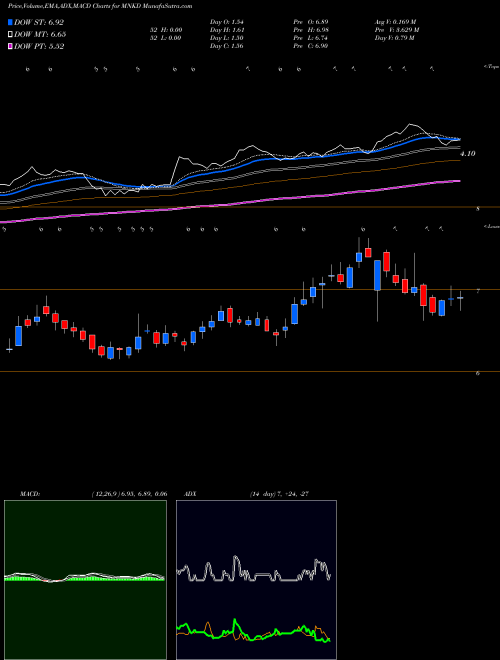Click the 'Day V' day volume text
Image resolution: width=500 pixels, height=660 pixels.
[394, 38]
